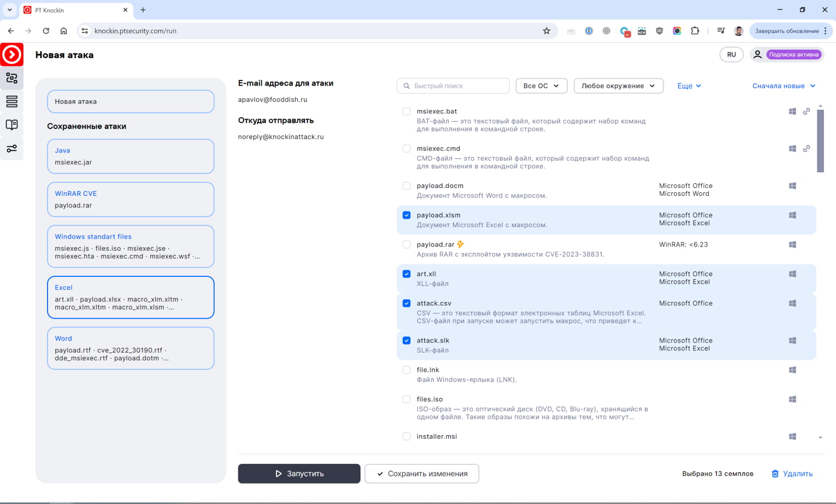The image size is (836, 504).
Task: Check the msiexec.cmd sample checkbox
Action: pos(407,148)
